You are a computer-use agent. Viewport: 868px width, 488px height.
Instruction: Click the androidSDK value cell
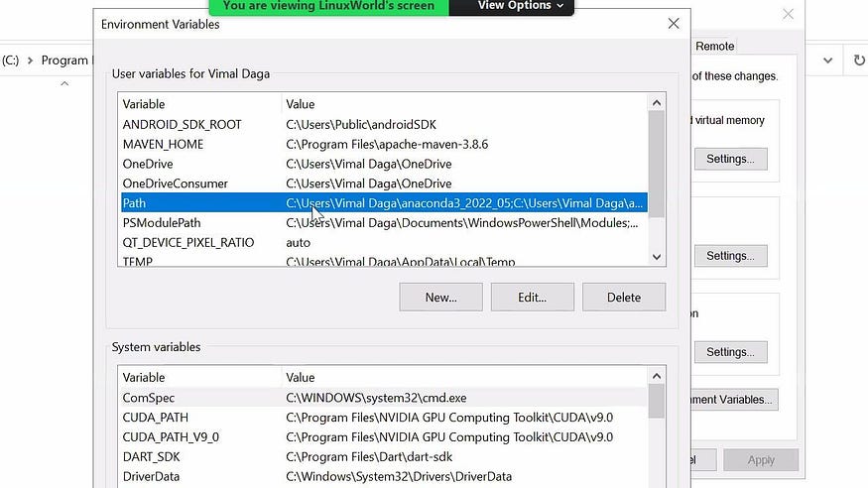(361, 125)
